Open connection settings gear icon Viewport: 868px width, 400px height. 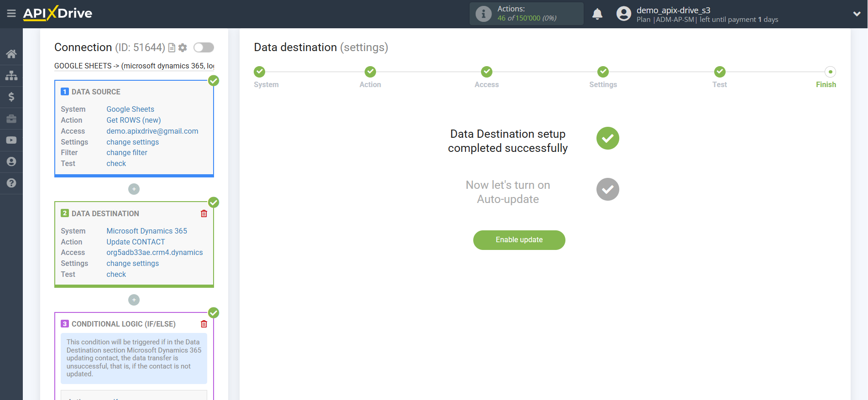[183, 47]
